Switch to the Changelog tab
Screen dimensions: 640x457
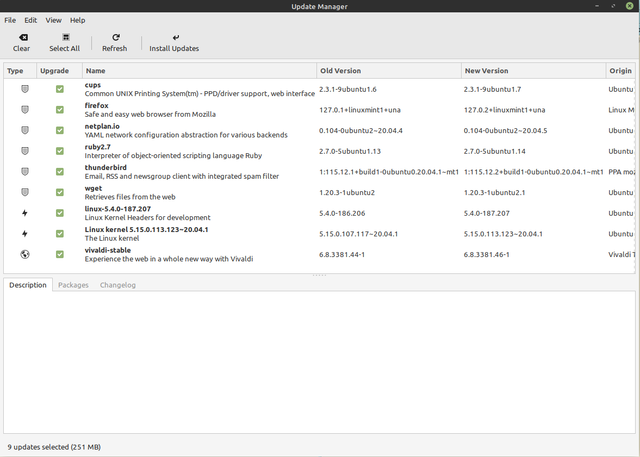coord(118,285)
